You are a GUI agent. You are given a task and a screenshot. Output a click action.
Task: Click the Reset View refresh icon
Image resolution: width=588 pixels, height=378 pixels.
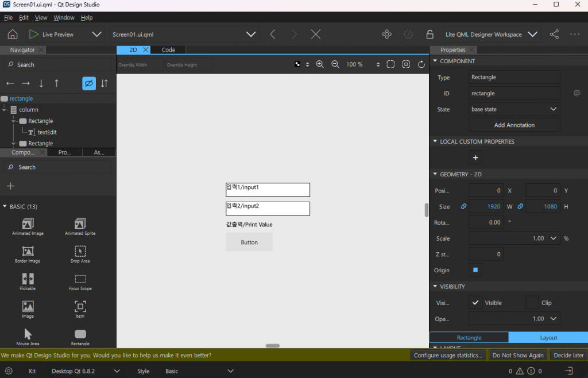(421, 64)
